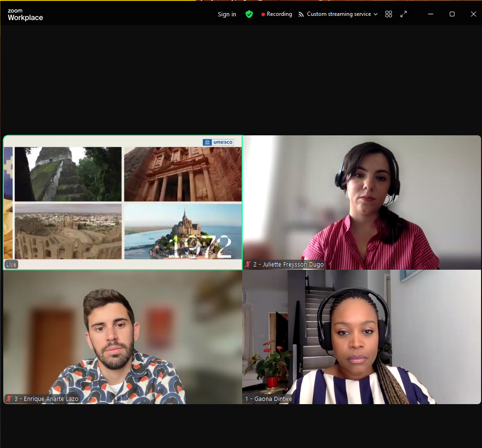Maximize the Zoom meeting window
482x448 pixels.
click(452, 14)
